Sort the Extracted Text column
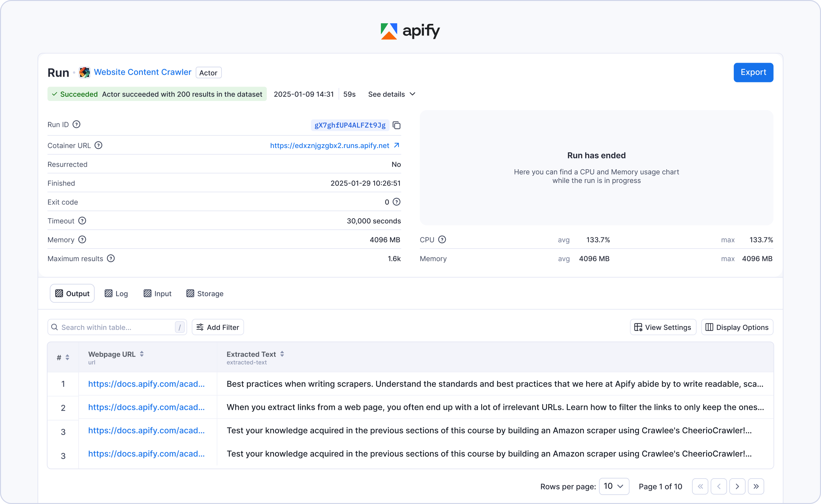Viewport: 821px width, 504px height. coord(282,354)
